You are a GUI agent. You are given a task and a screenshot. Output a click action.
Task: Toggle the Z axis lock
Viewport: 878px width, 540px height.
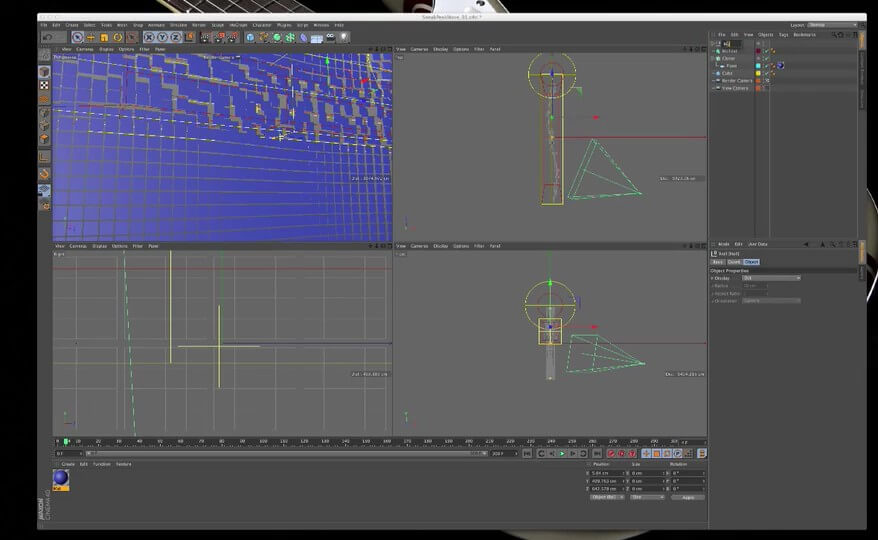pyautogui.click(x=176, y=38)
